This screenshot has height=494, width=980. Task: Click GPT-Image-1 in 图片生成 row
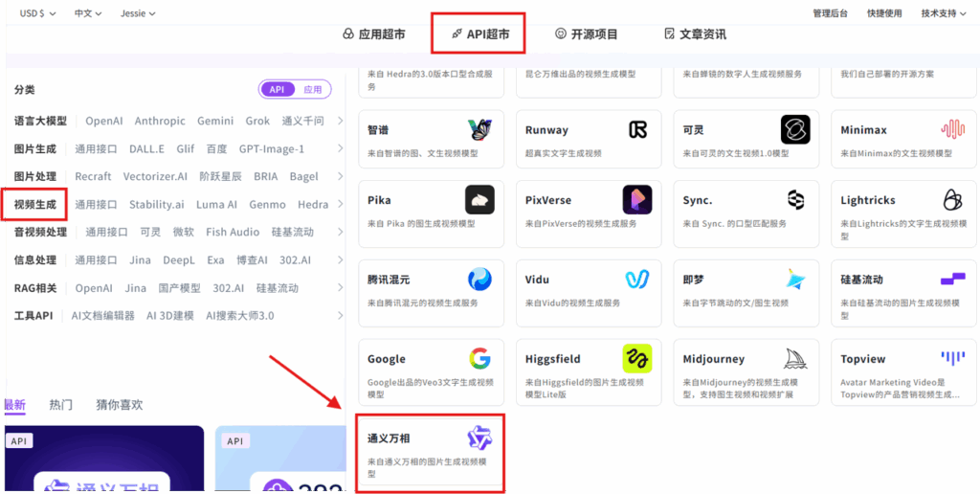[271, 148]
